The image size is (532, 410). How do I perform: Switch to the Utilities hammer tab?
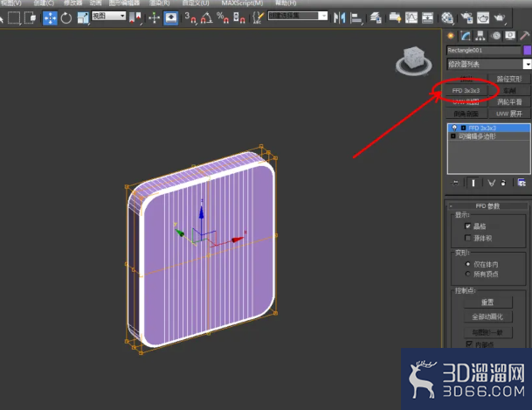(524, 36)
